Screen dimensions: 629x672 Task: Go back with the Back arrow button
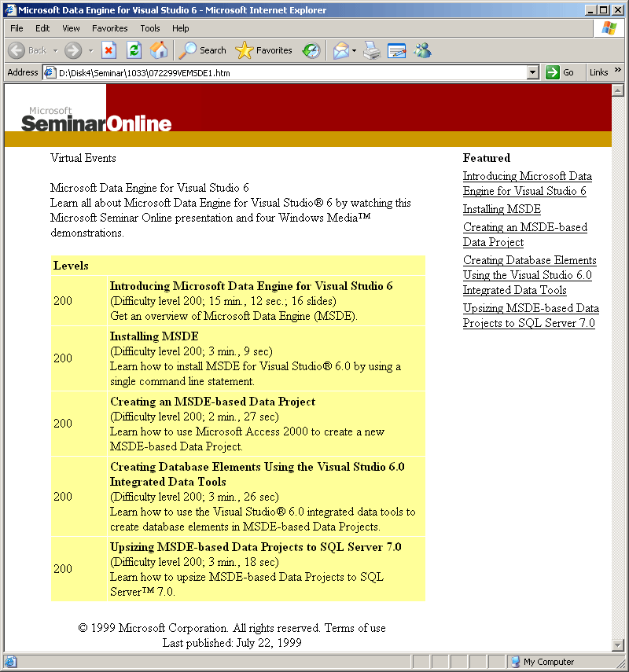(x=28, y=50)
